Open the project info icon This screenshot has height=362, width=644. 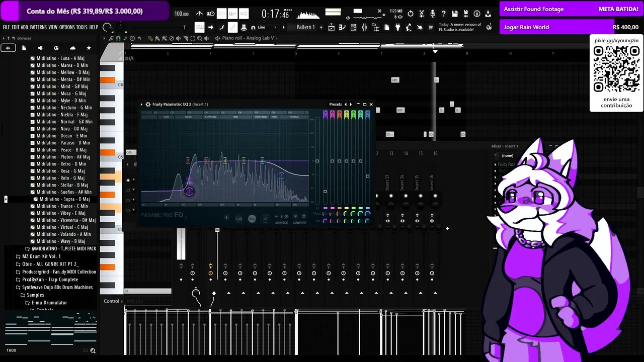coord(476,14)
